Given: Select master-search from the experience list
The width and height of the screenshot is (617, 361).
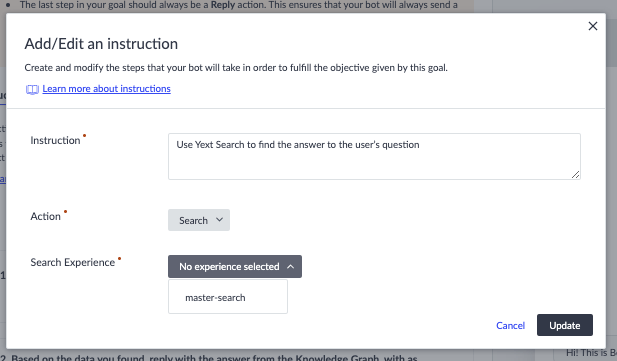Looking at the screenshot, I should [x=228, y=297].
